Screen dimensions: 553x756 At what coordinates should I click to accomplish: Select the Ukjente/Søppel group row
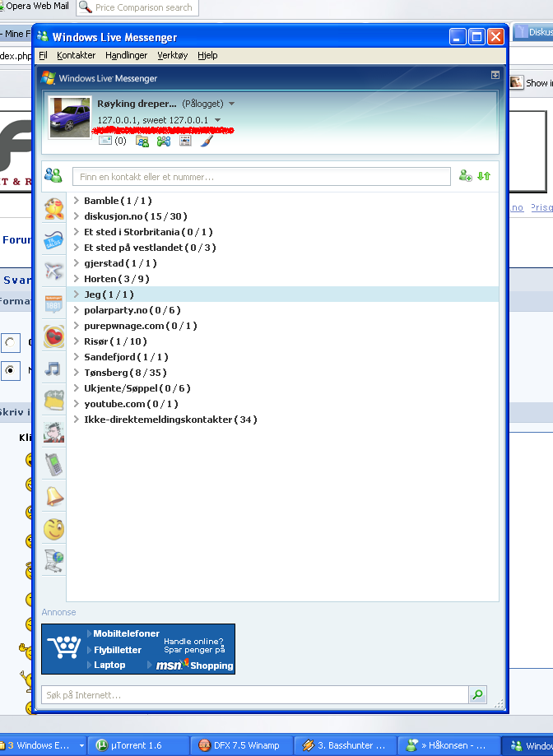[282, 388]
